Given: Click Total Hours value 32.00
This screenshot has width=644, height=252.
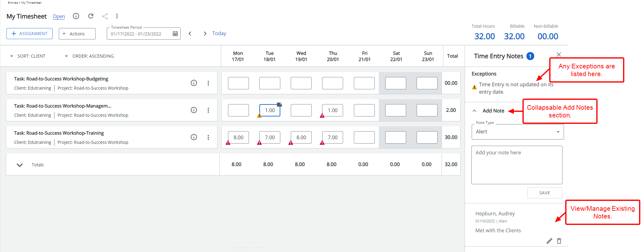Looking at the screenshot, I should coord(485,36).
